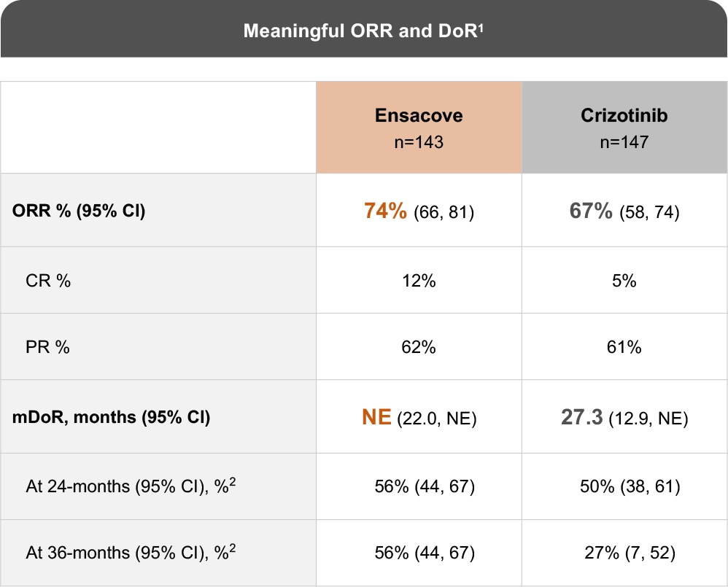Select Ensacove's 74% ORR value
The image size is (728, 587).
click(x=385, y=211)
